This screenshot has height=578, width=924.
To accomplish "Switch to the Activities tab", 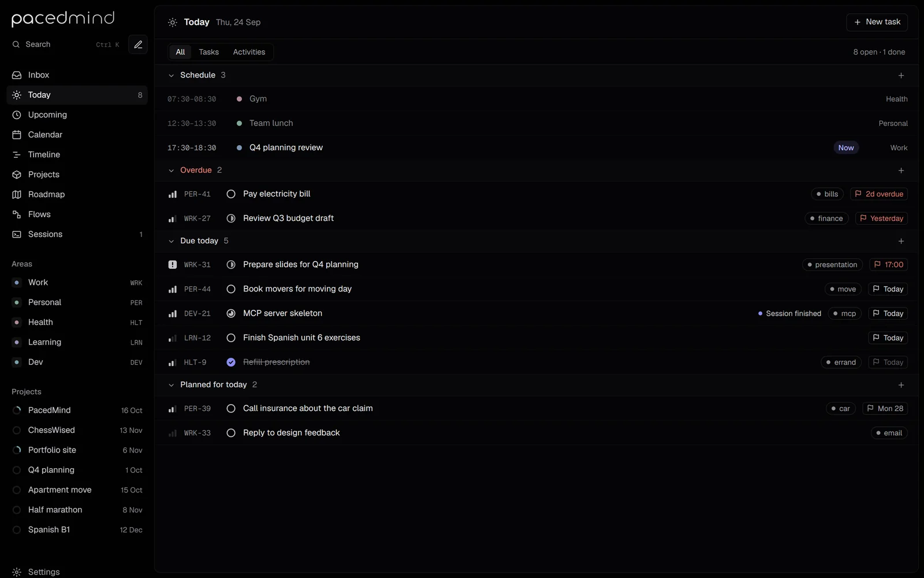I will tap(249, 52).
